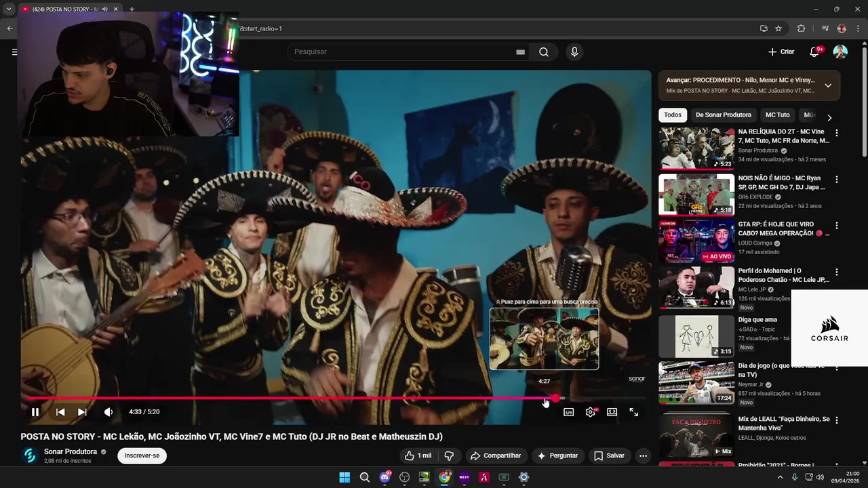
Task: Open options for NA RELÍQUIA DO 2T video
Action: (x=836, y=134)
